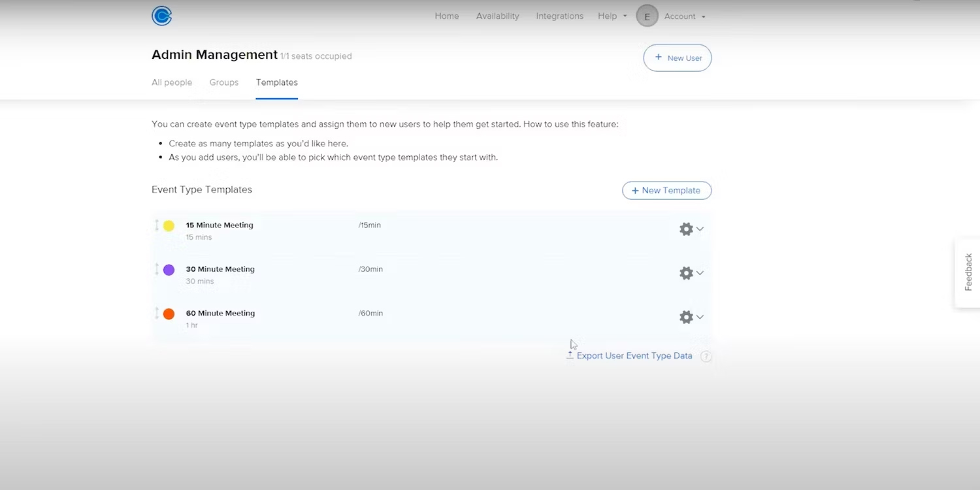Open the Feedback panel on right edge
Image resolution: width=980 pixels, height=490 pixels.
(968, 272)
